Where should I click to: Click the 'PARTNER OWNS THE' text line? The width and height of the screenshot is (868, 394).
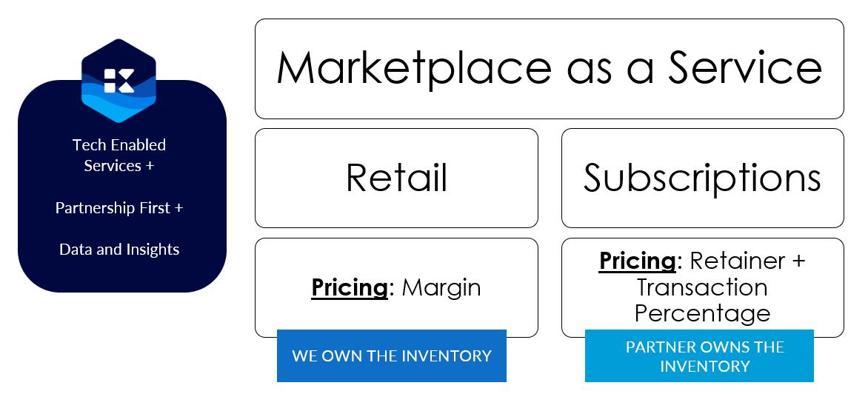coord(705,347)
